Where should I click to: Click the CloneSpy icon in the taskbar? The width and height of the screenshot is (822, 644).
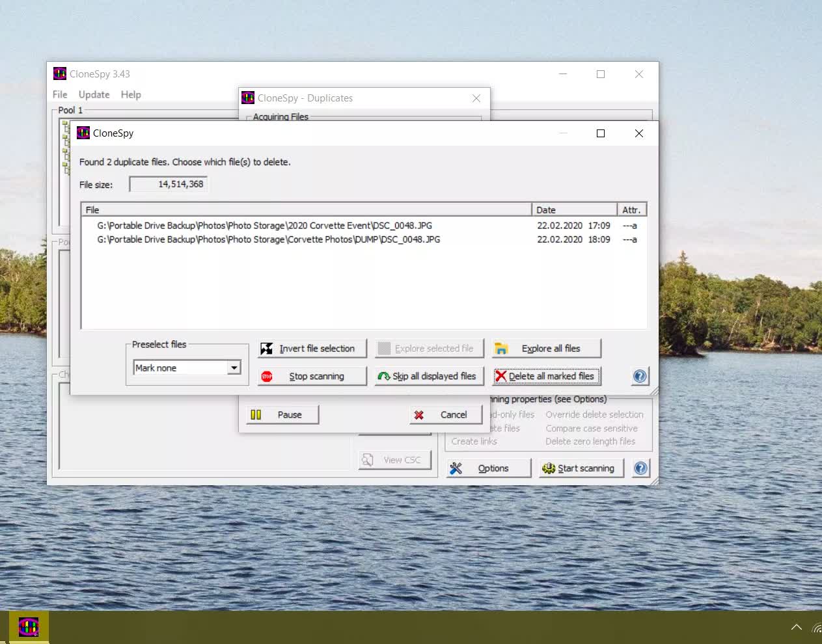29,627
